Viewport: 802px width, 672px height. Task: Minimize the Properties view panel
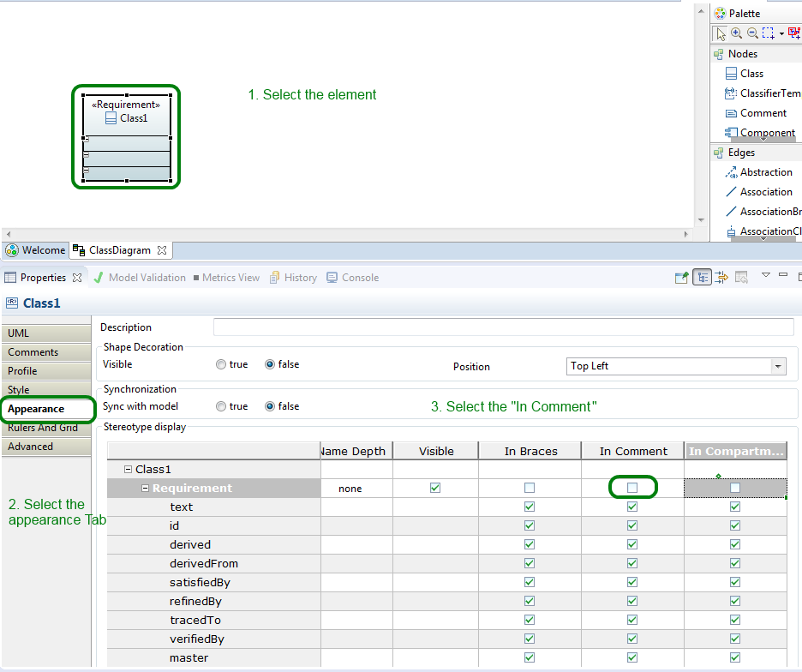tap(783, 275)
